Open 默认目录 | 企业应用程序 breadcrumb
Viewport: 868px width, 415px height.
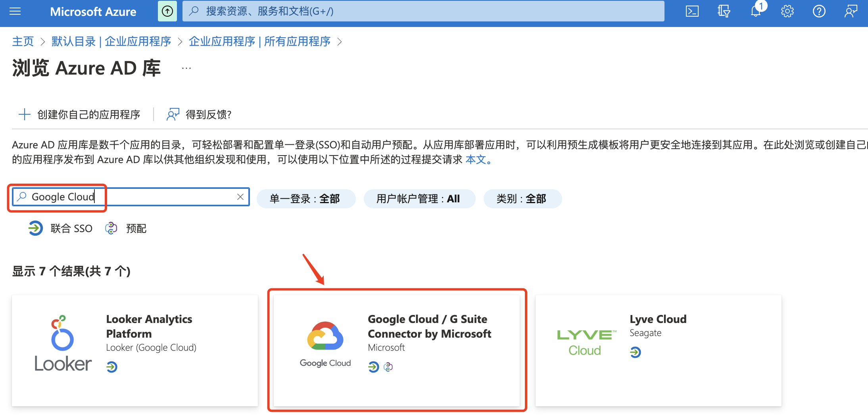click(x=111, y=41)
